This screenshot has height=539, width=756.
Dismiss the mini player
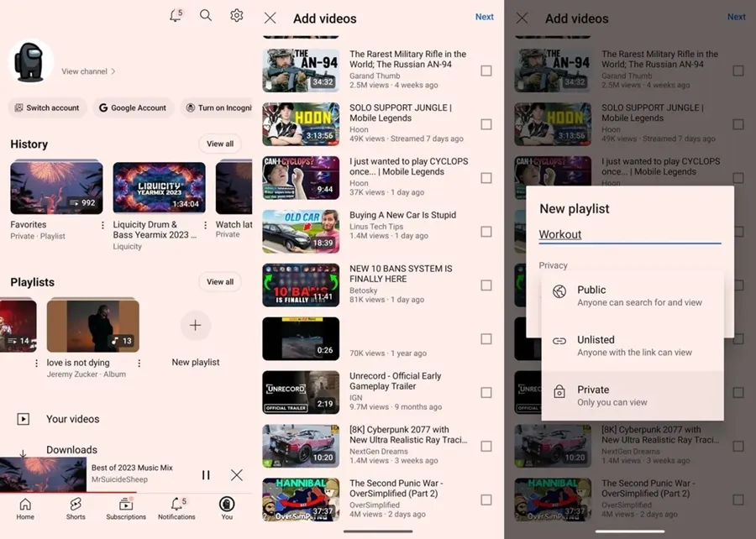[237, 475]
